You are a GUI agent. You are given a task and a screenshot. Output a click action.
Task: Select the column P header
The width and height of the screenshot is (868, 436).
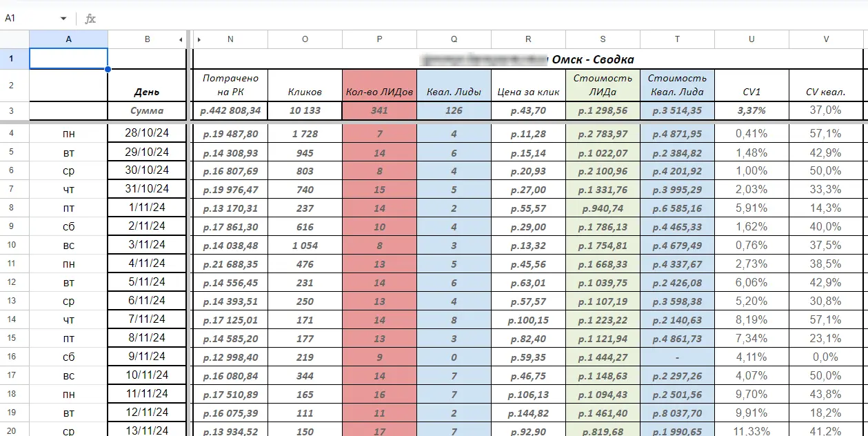tap(379, 39)
